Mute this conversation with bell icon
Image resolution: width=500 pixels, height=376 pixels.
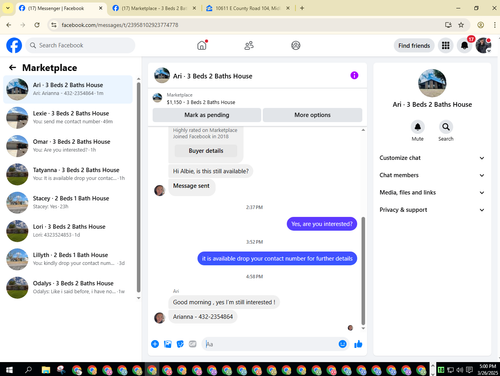click(x=417, y=127)
